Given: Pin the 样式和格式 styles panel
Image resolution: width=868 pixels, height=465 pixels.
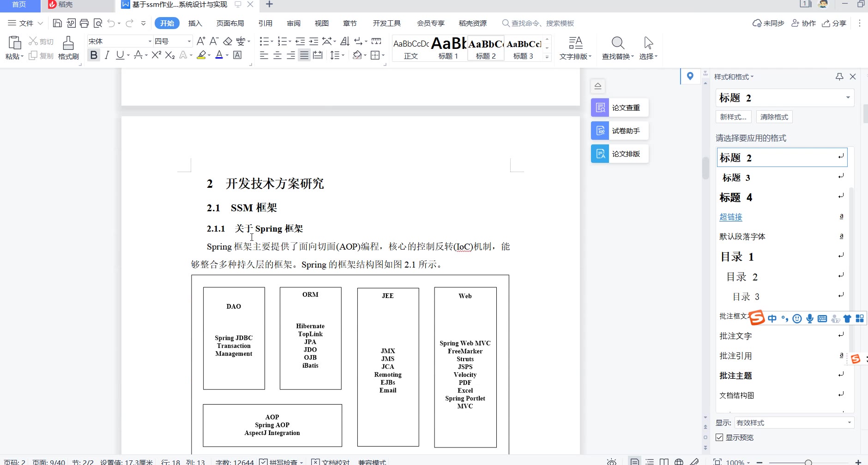Looking at the screenshot, I should [839, 77].
